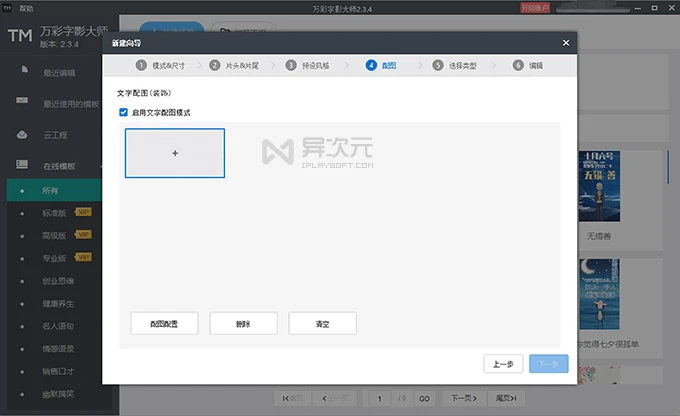Click the 下一页 next page button
The height and width of the screenshot is (416, 680).
pos(464,398)
